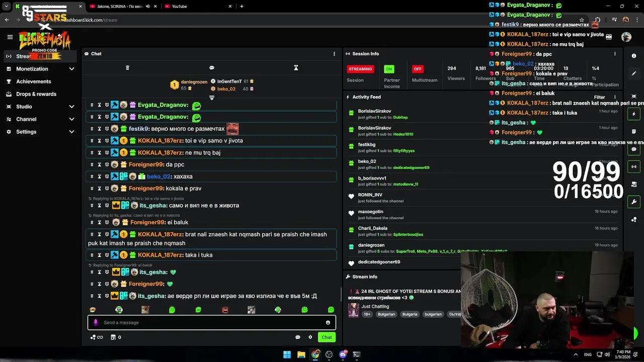Screen dimensions: 644x362
Task: Timeout KOKALA_187erz on 'taka i tuka'
Action: click(99, 255)
